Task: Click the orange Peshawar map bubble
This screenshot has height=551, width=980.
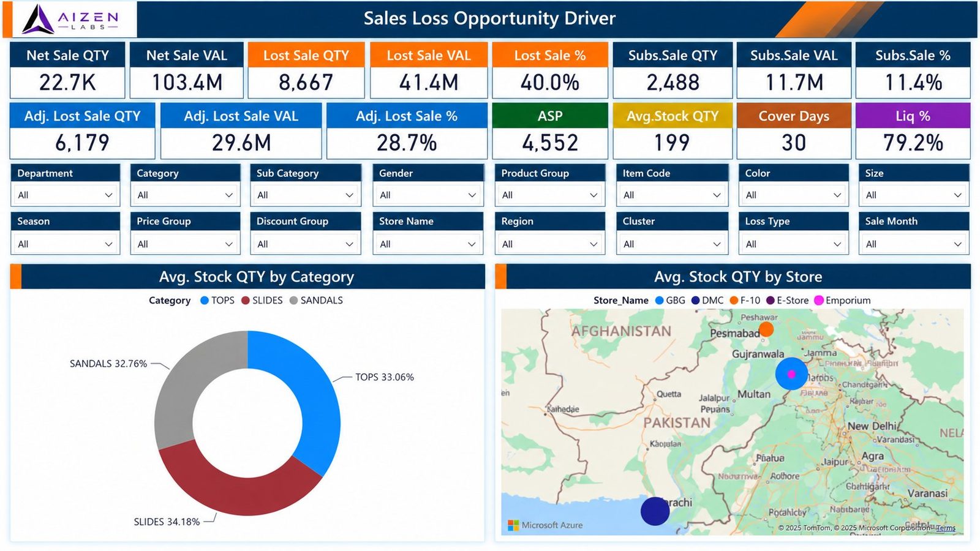Action: tap(766, 329)
